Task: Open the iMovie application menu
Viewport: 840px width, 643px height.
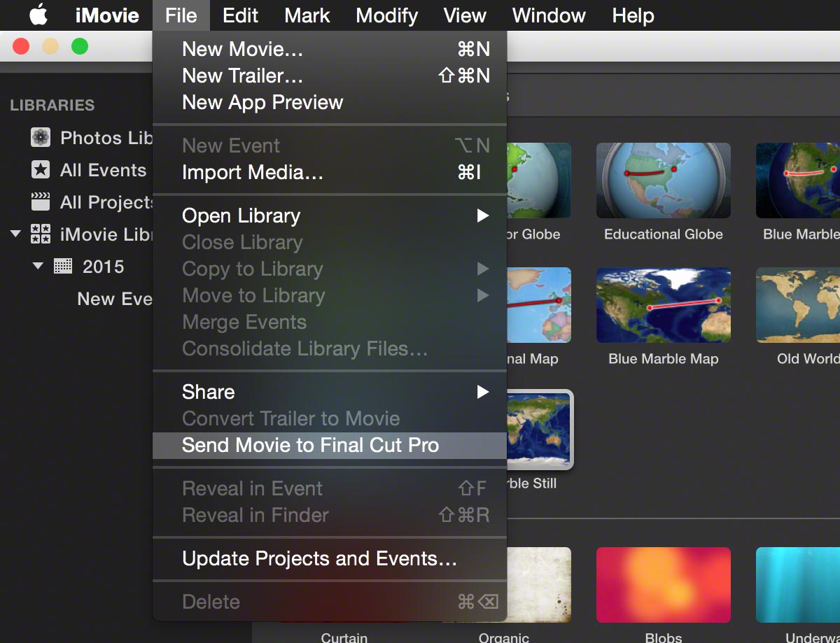Action: (x=107, y=15)
